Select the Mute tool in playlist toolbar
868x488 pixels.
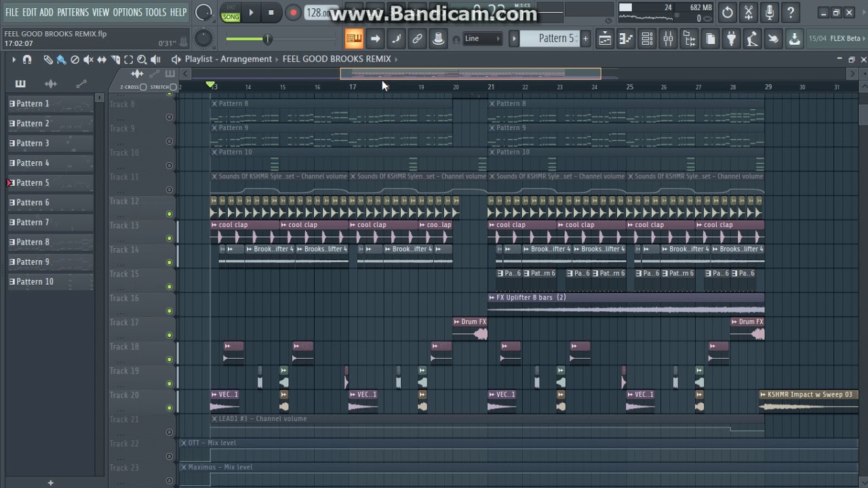click(x=88, y=60)
